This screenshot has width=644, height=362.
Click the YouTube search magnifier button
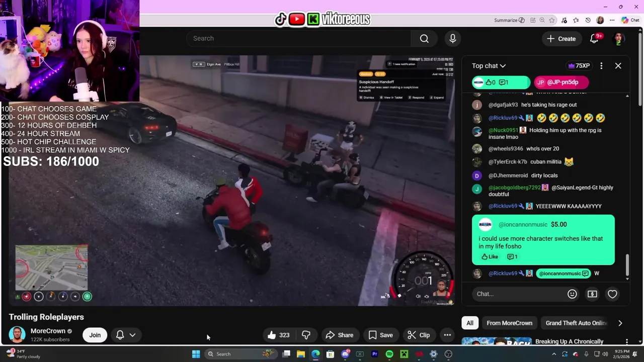pyautogui.click(x=424, y=39)
